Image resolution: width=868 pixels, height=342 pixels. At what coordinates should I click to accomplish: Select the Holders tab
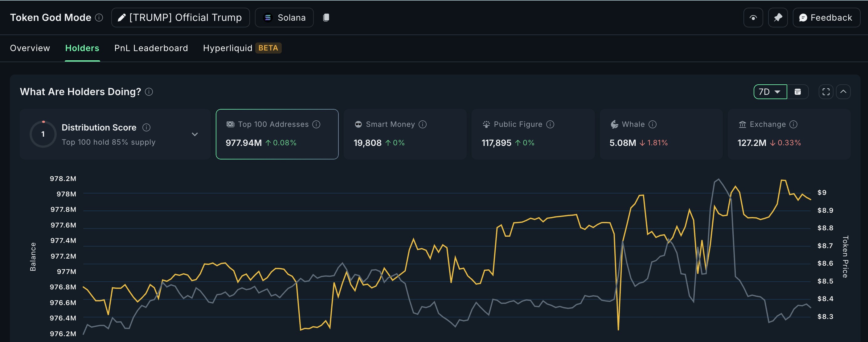click(x=82, y=48)
